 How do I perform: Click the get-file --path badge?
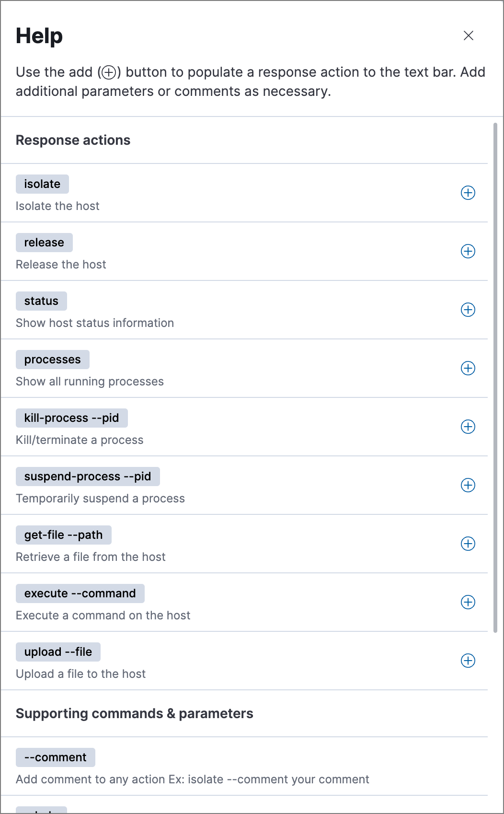pos(64,535)
